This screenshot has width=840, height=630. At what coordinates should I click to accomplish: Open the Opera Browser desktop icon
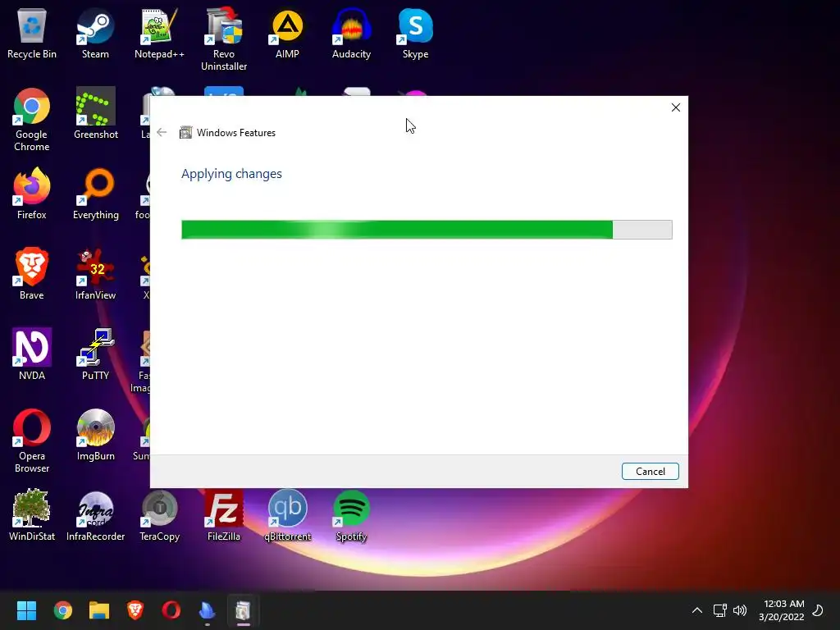coord(32,441)
